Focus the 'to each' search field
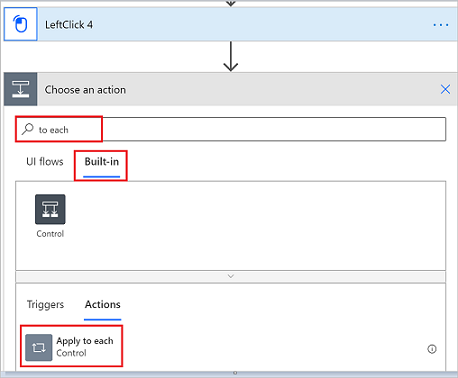The image size is (458, 378). (x=230, y=129)
